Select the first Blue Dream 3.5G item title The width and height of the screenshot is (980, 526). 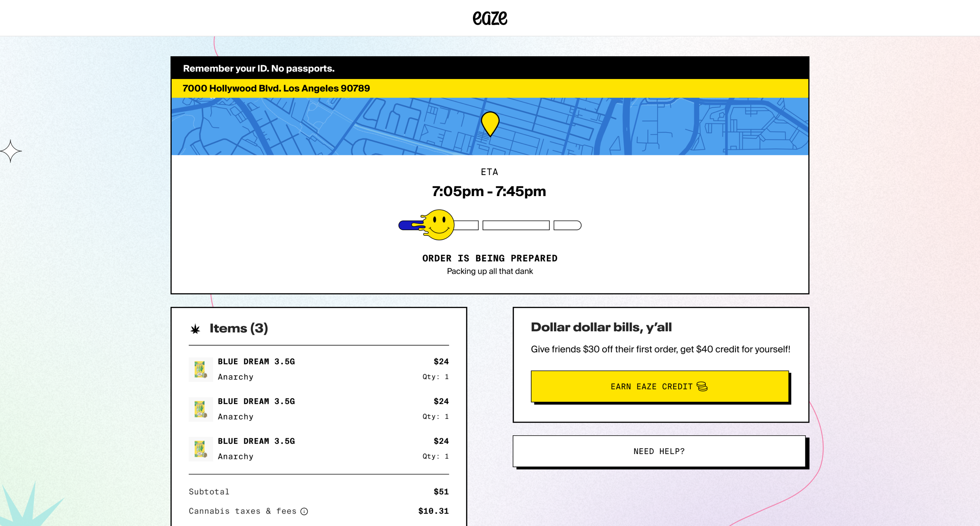(256, 361)
